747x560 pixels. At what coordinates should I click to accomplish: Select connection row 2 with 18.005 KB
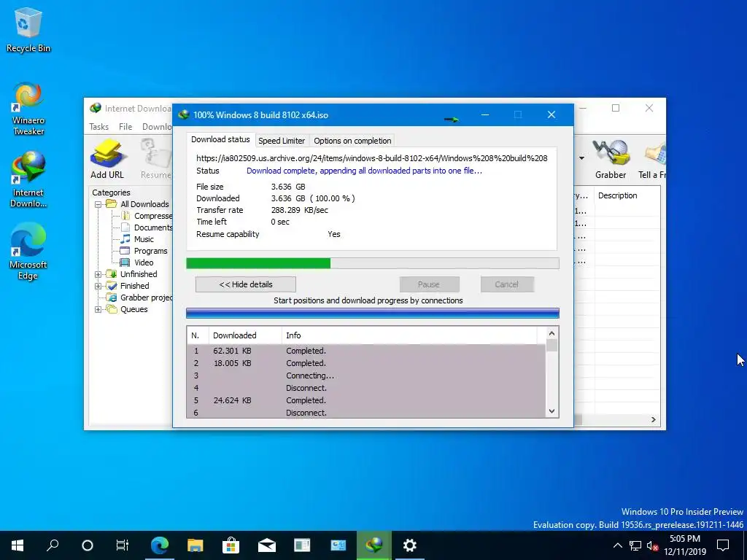click(366, 363)
